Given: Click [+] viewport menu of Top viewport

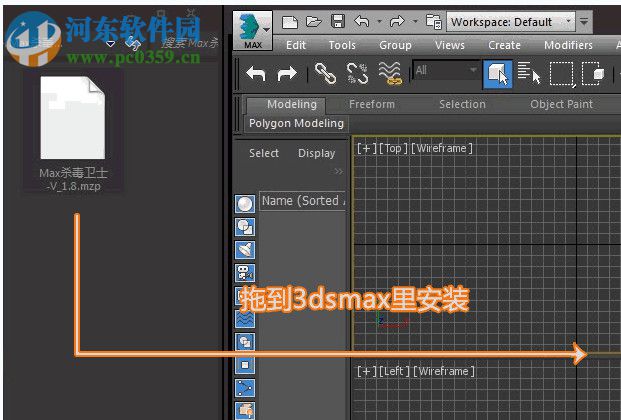Looking at the screenshot, I should tap(367, 149).
